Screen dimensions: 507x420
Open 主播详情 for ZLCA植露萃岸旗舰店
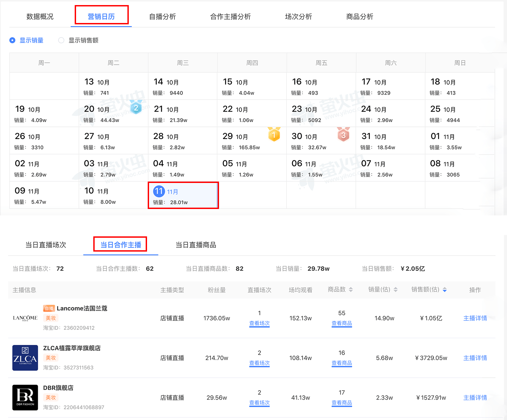tap(475, 358)
